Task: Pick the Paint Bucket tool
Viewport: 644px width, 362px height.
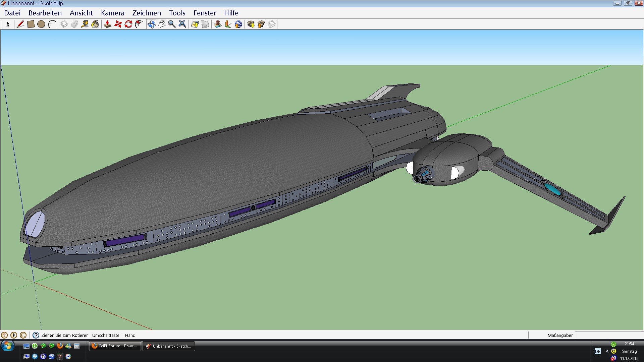Action: coord(95,24)
